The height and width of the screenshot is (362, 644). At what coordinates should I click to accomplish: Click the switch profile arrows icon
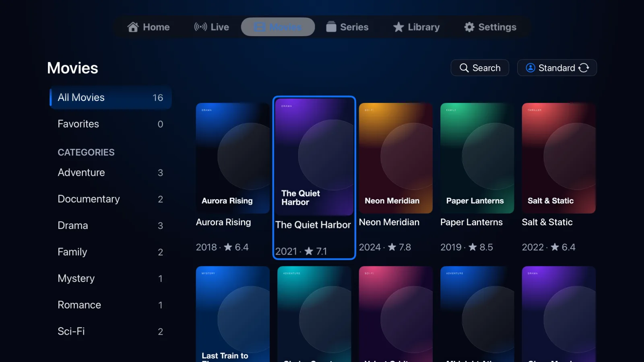(x=584, y=68)
